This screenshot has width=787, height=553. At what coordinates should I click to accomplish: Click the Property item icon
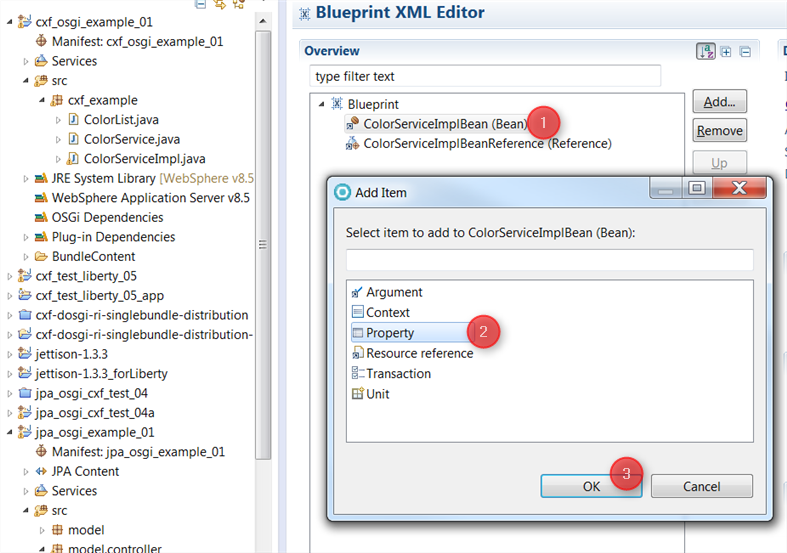[x=357, y=333]
